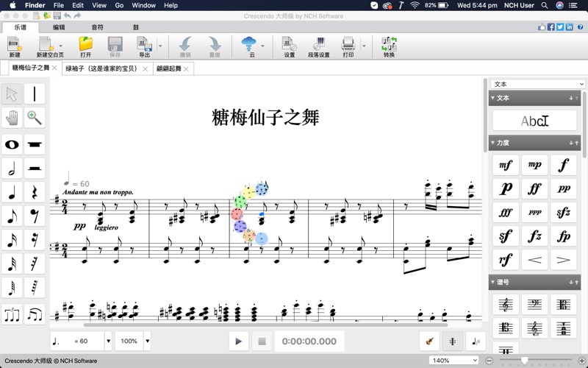Screen dimensions: 588x368
Task: Switch to the 编辑 ribbon tab
Action: [x=59, y=27]
